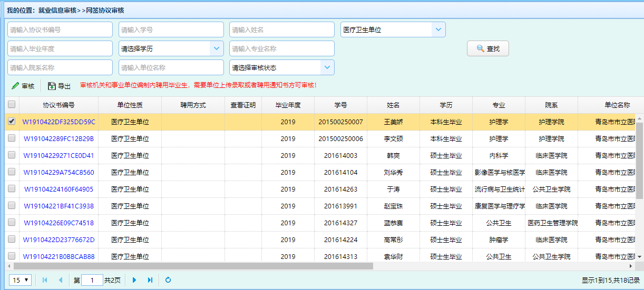644x290 pixels.
Task: Click the 审核 pencil icon in toolbar
Action: pyautogui.click(x=15, y=86)
